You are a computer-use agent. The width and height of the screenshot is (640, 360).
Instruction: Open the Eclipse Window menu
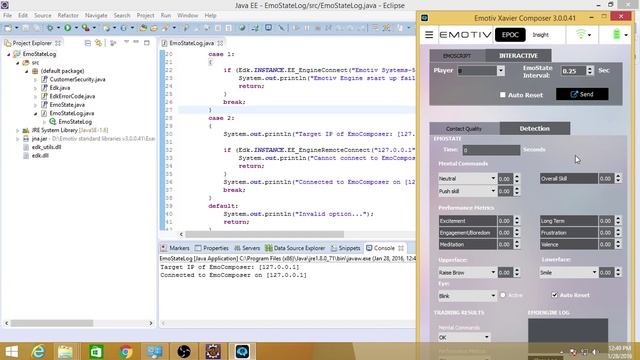click(x=187, y=16)
